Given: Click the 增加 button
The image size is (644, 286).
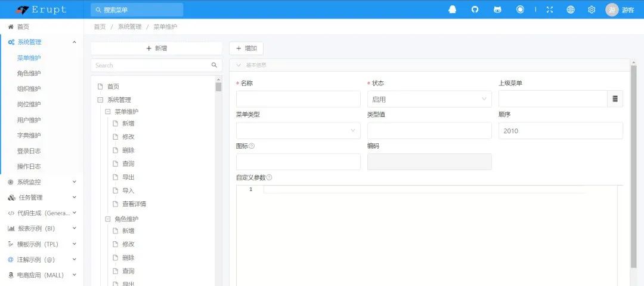Looking at the screenshot, I should pos(246,48).
